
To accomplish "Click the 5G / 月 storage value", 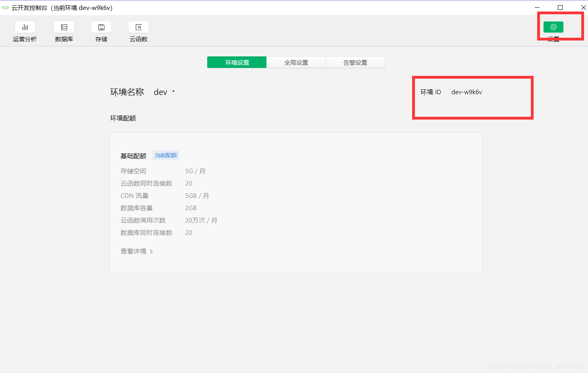I will click(195, 171).
